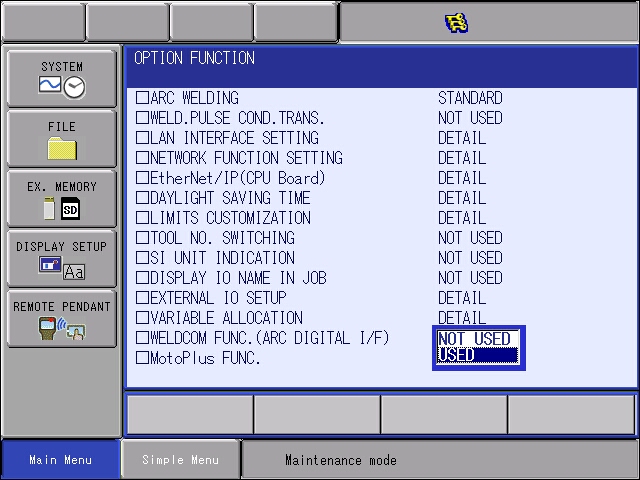Click WELDCOM FUNC.(ARC DIGITAL I/F) label
The width and height of the screenshot is (640, 480).
[270, 338]
